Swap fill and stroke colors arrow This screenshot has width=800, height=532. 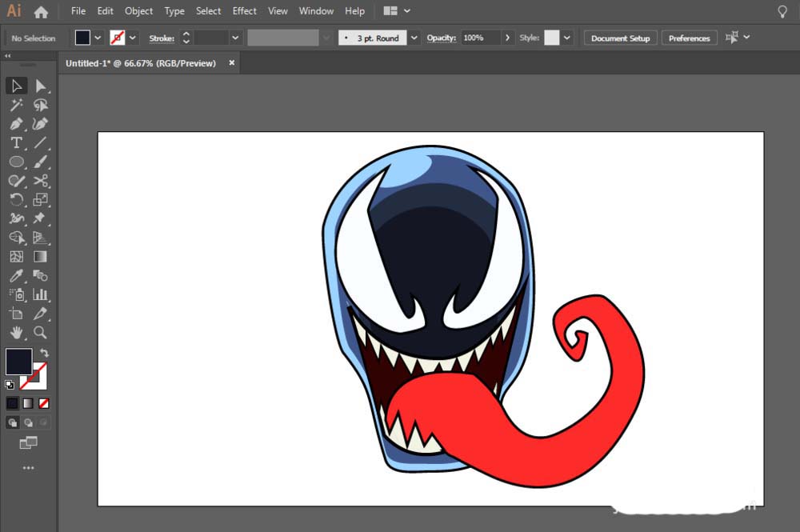coord(45,353)
